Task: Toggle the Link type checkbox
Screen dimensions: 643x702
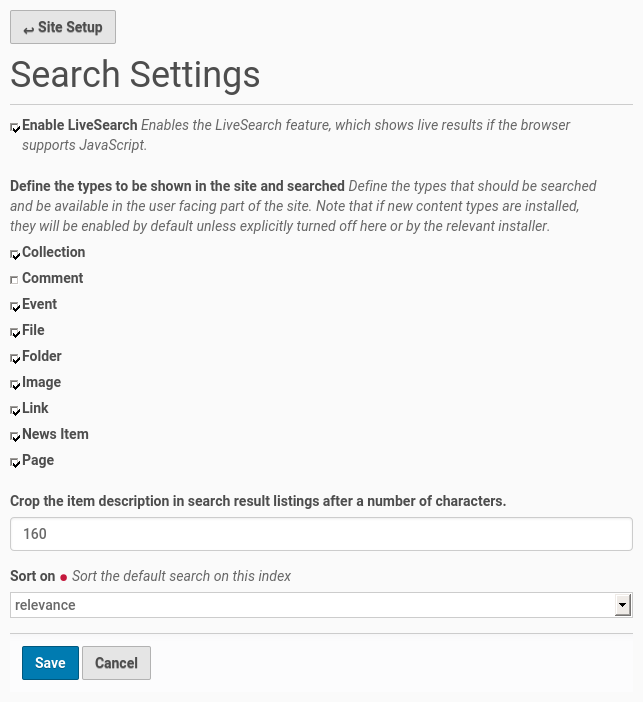Action: click(15, 410)
